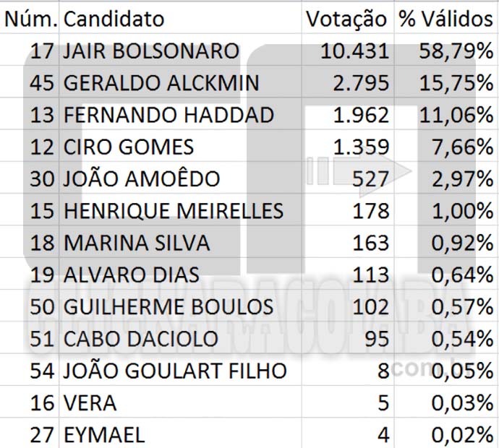Select the GERALDO ALCKMIN cell
Image resolution: width=499 pixels, height=448 pixels.
180,82
